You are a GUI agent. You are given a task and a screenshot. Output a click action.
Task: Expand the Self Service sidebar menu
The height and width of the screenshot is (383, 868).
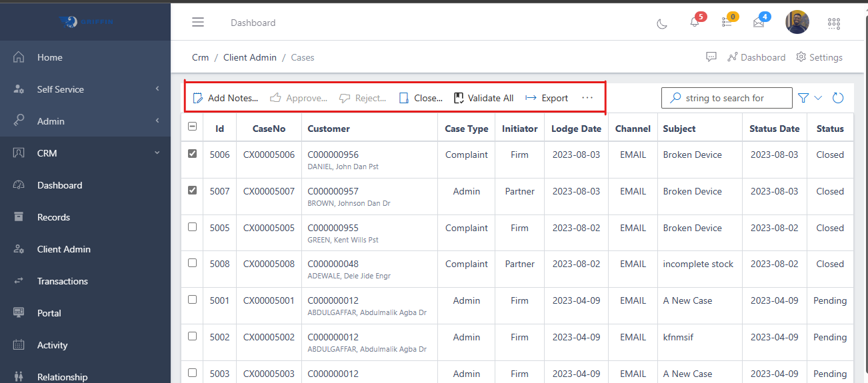pyautogui.click(x=85, y=89)
